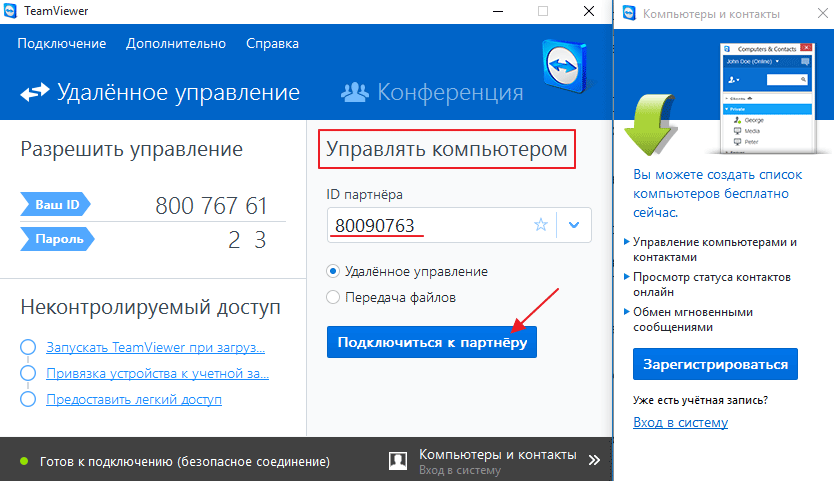Click the remote control arrows icon
The height and width of the screenshot is (481, 834).
[35, 93]
